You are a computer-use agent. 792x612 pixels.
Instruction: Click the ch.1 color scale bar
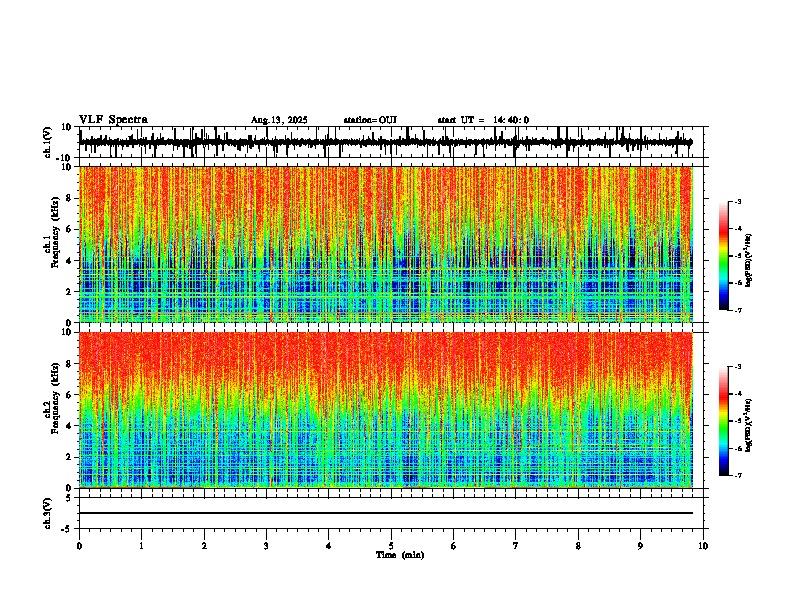[723, 255]
